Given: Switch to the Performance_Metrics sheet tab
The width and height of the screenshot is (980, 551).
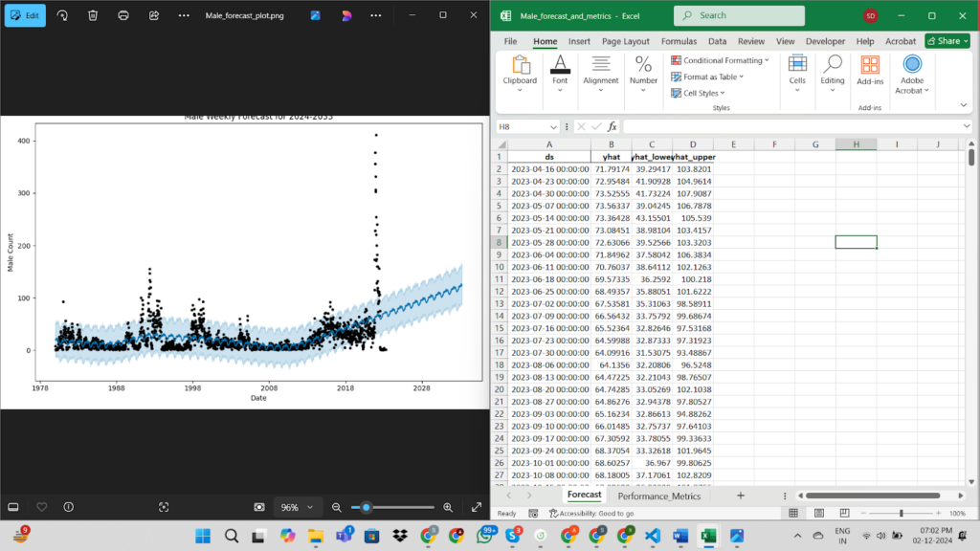Looking at the screenshot, I should click(658, 496).
